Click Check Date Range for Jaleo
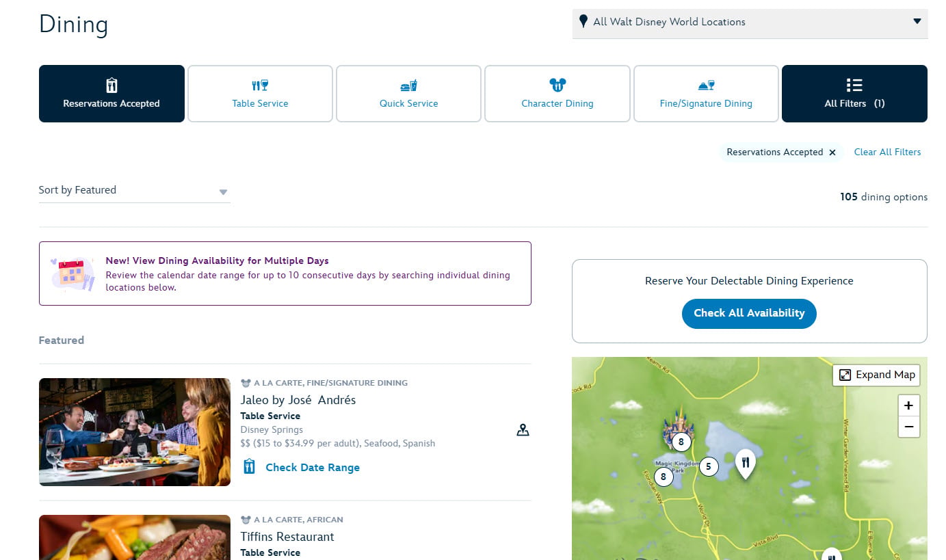Viewport: 946px width, 560px height. [x=313, y=468]
